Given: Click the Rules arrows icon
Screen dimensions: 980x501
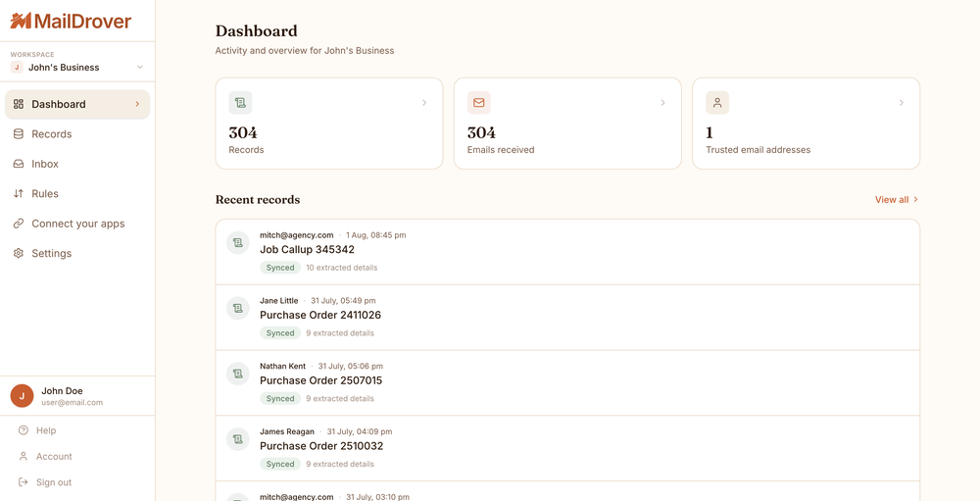Looking at the screenshot, I should [x=19, y=194].
